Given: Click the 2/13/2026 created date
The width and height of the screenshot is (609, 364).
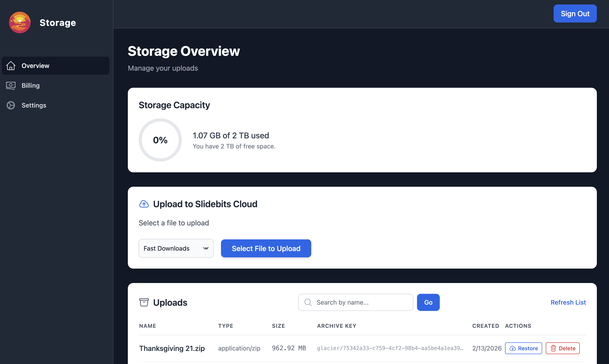Looking at the screenshot, I should (x=487, y=348).
